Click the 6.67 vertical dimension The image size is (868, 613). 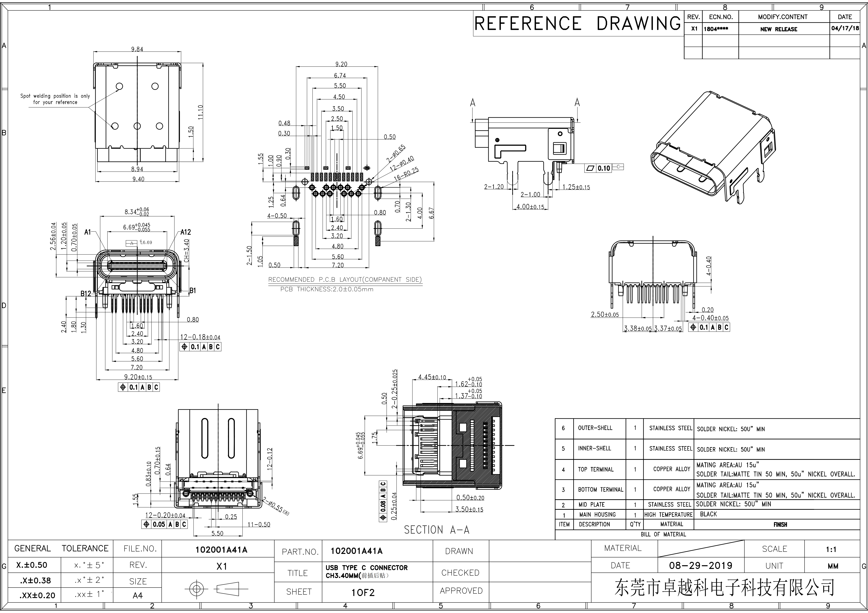click(x=431, y=213)
